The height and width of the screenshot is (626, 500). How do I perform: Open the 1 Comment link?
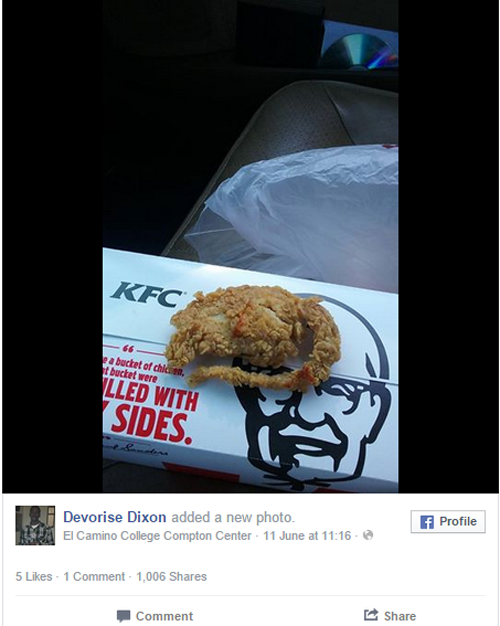pyautogui.click(x=94, y=576)
